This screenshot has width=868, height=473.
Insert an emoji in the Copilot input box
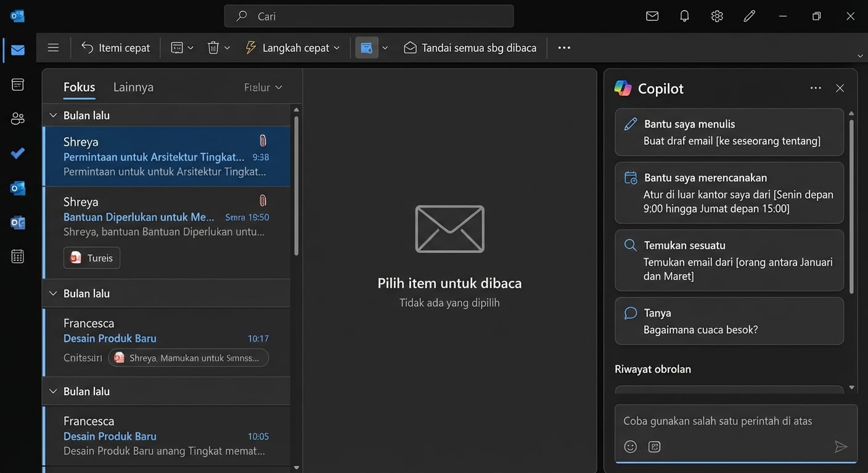pyautogui.click(x=630, y=447)
